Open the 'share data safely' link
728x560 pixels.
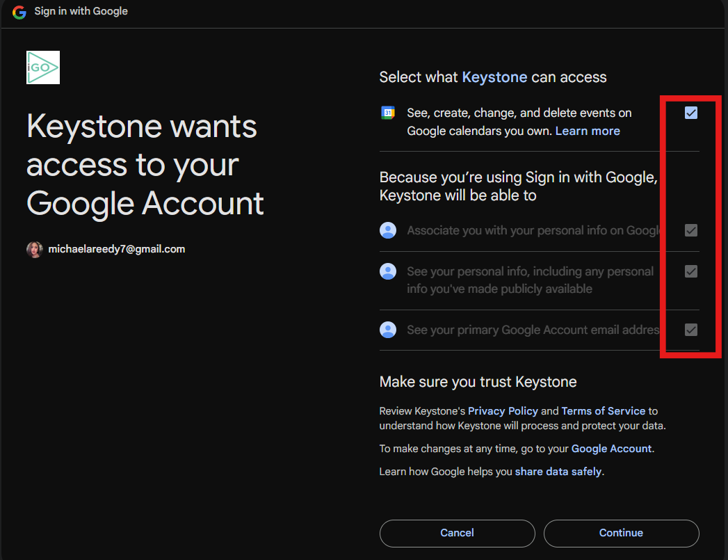(x=558, y=472)
